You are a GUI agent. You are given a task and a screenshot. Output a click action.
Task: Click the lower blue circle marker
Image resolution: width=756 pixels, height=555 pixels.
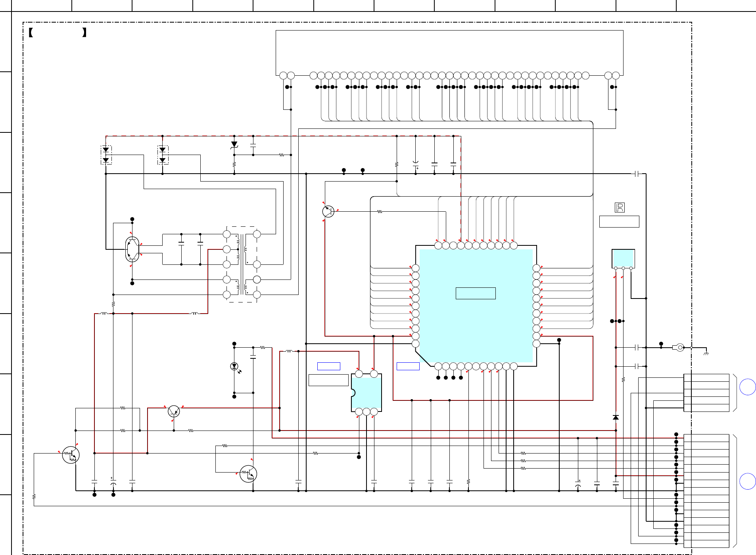(x=748, y=481)
